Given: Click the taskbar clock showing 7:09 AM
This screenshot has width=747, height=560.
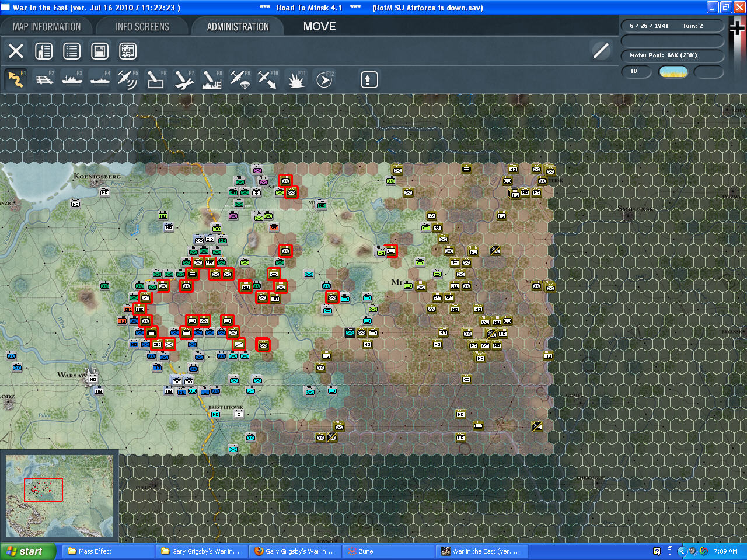Looking at the screenshot, I should point(725,551).
